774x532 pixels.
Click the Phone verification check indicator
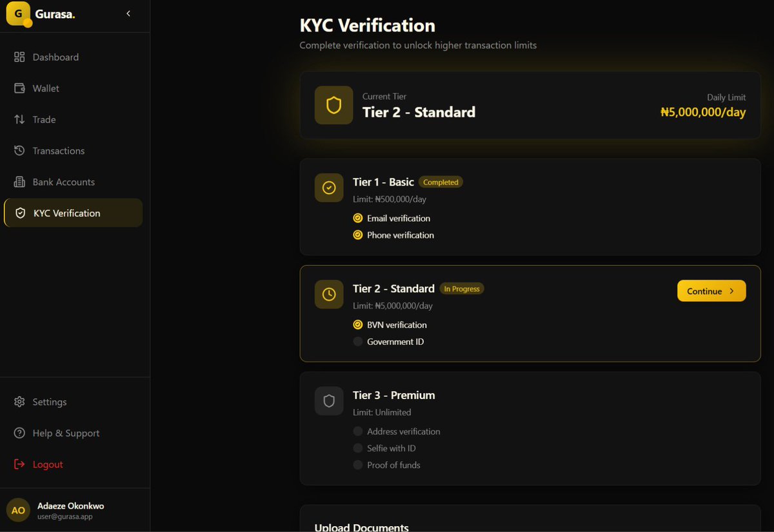[x=358, y=235]
